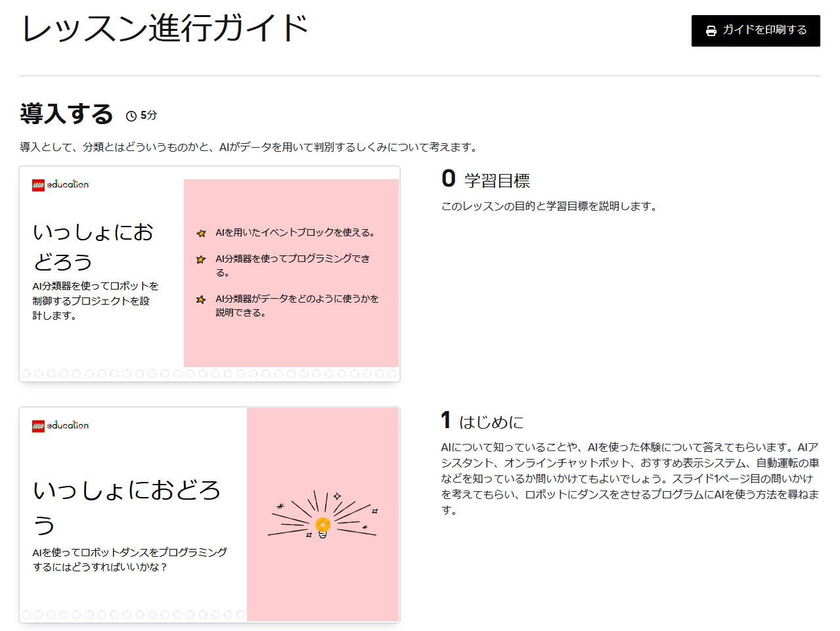The image size is (840, 631).
Task: Select the 導入する section heading
Action: click(66, 114)
